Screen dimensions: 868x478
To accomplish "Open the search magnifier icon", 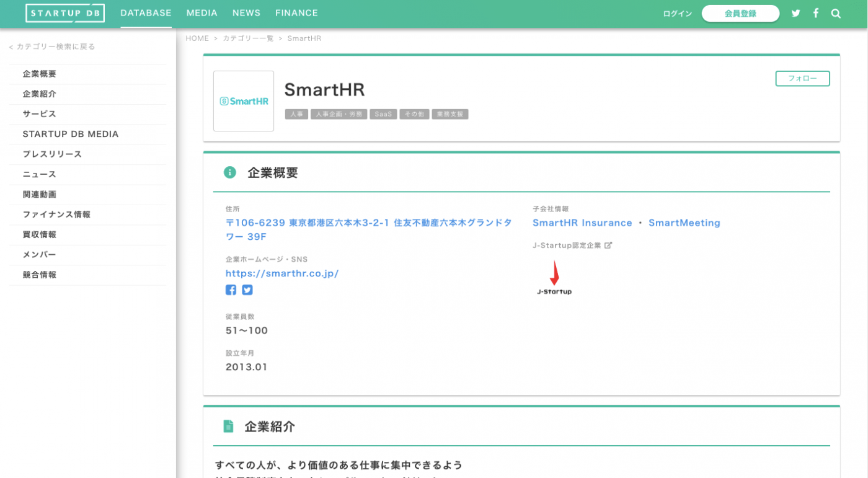I will [836, 13].
